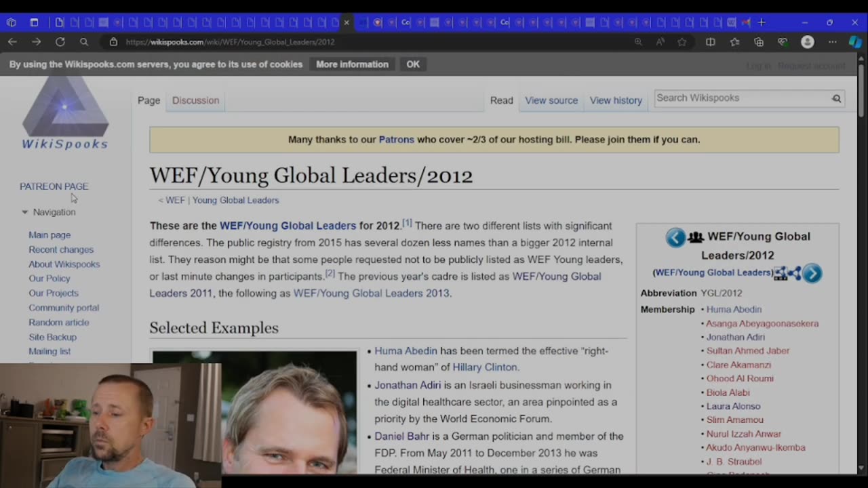Add page to favorites with star icon
Image resolution: width=868 pixels, height=488 pixels.
(682, 41)
